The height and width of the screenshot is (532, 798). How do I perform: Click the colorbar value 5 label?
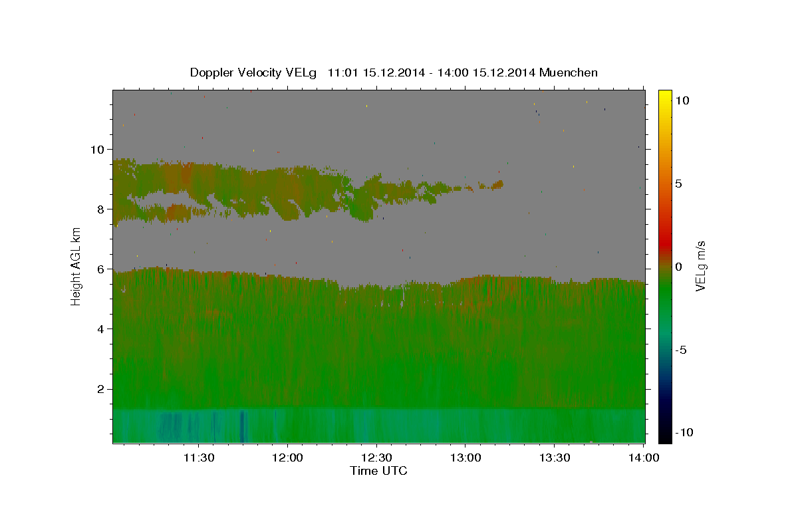[x=678, y=184]
